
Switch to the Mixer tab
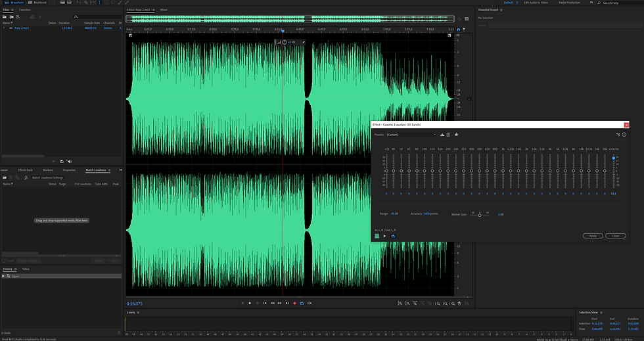pyautogui.click(x=164, y=10)
